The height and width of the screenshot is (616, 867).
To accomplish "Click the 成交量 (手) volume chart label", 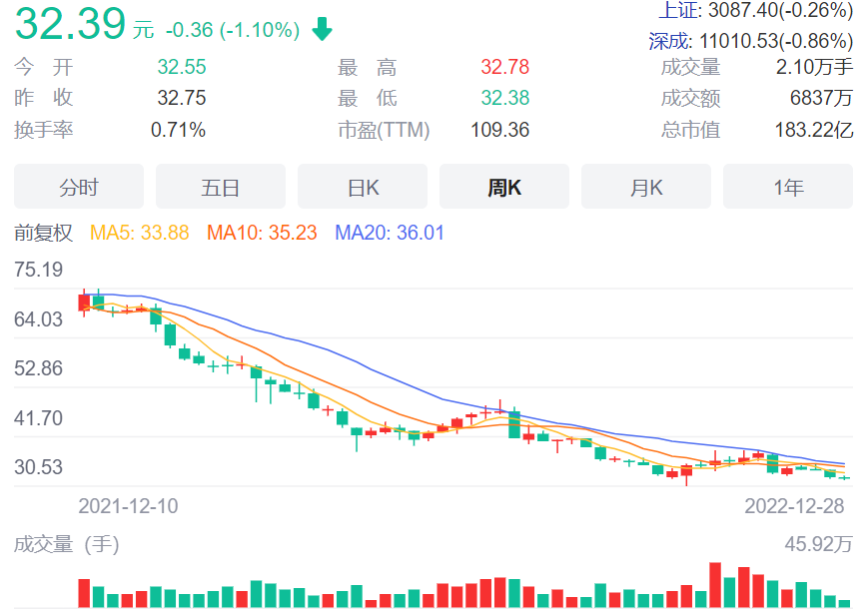I will point(66,544).
